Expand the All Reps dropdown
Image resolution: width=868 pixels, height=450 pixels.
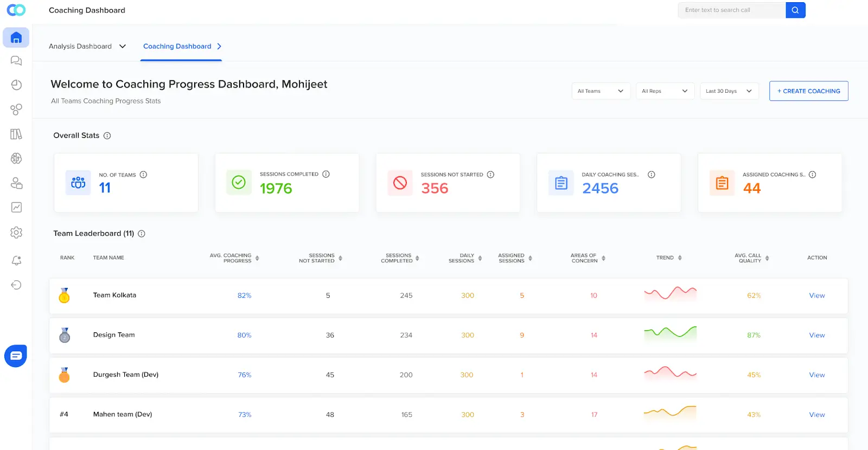pos(665,91)
